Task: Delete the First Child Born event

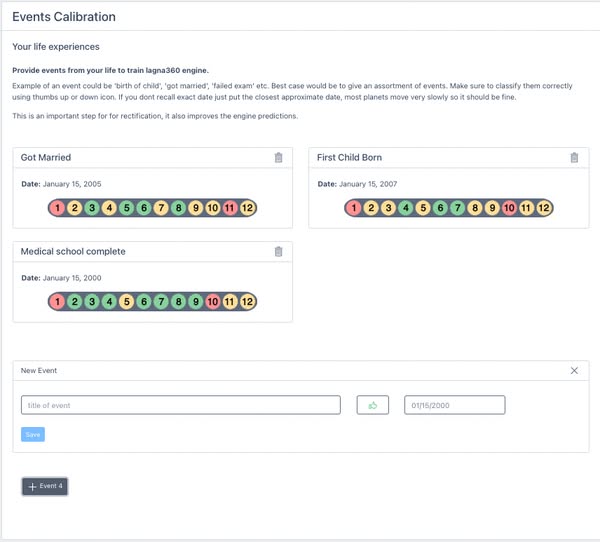Action: pyautogui.click(x=574, y=158)
